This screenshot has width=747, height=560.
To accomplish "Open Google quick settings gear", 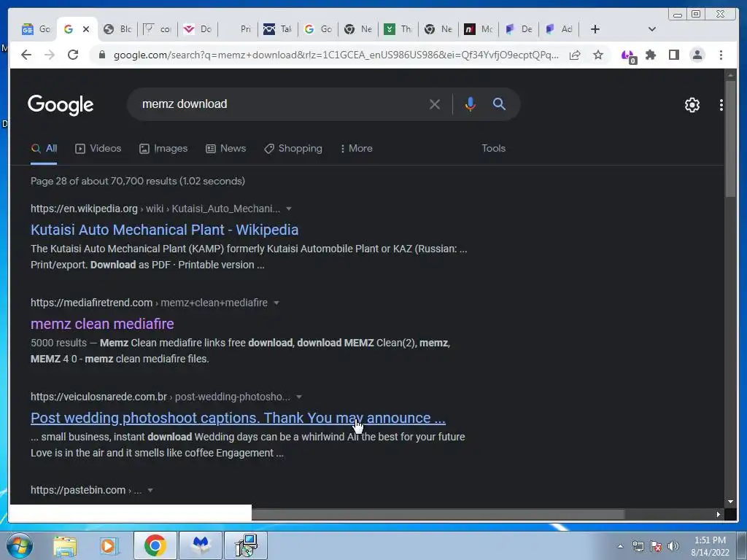I will tap(692, 105).
